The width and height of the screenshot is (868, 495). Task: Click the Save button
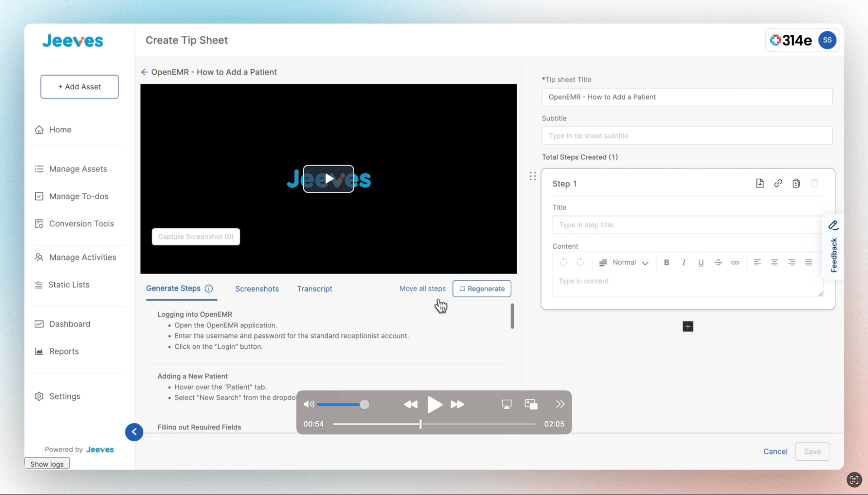click(812, 452)
